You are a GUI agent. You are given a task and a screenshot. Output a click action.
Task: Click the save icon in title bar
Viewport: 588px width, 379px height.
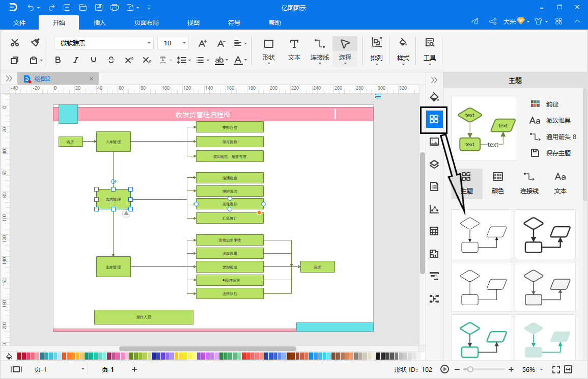[x=99, y=8]
